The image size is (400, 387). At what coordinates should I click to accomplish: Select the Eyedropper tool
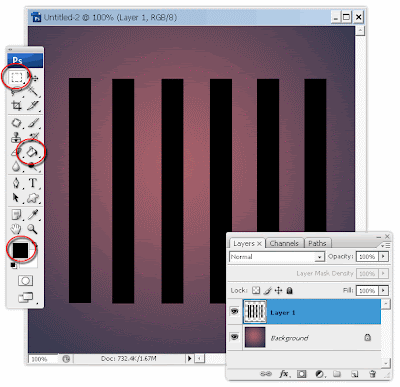pos(33,214)
